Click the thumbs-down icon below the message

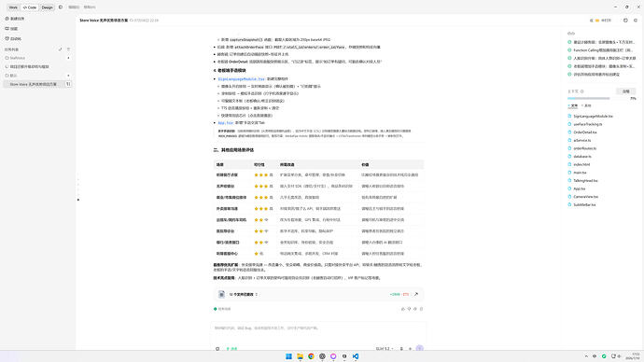409,309
